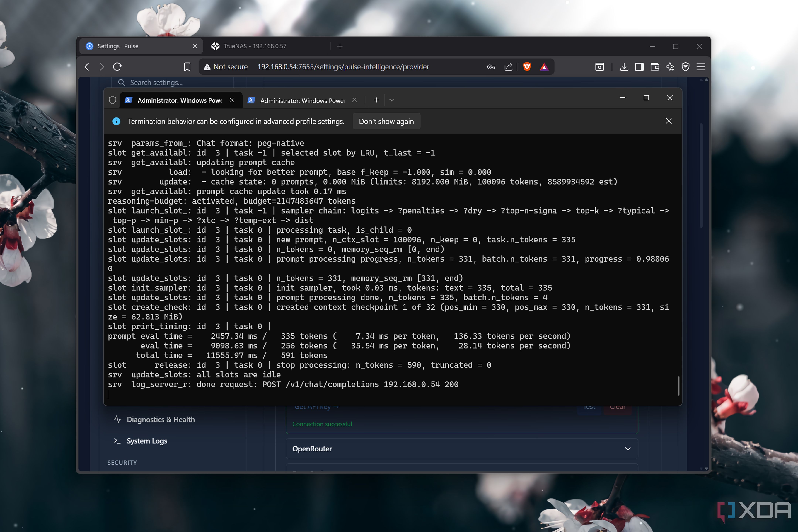798x532 pixels.
Task: Add a new terminal tab
Action: [x=376, y=100]
